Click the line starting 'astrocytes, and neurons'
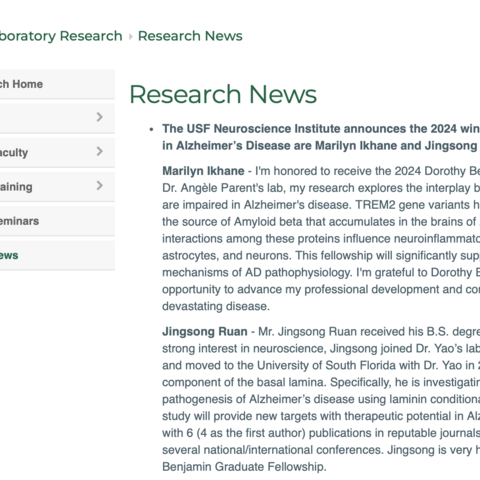Image resolution: width=480 pixels, height=480 pixels. [321, 256]
